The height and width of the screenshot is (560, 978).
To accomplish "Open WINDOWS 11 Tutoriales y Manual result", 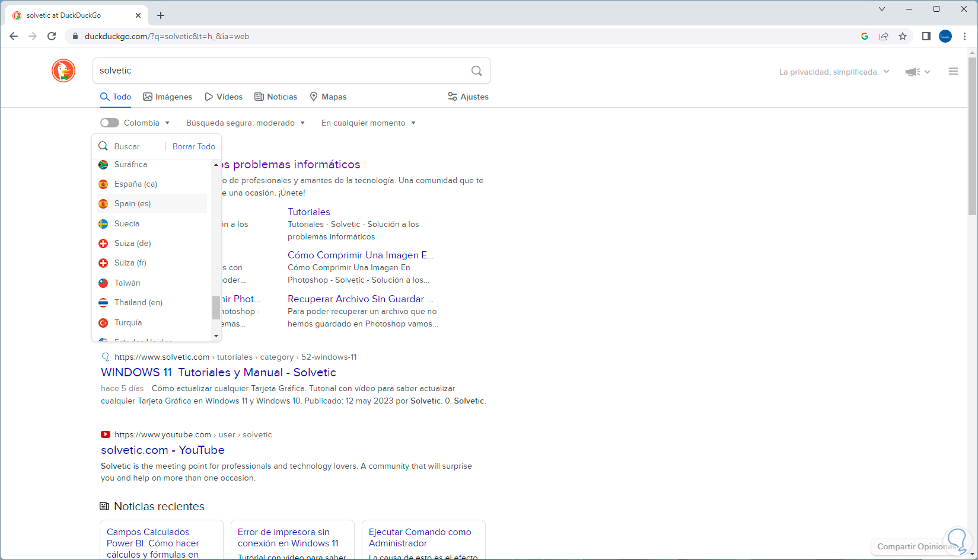I will click(218, 372).
